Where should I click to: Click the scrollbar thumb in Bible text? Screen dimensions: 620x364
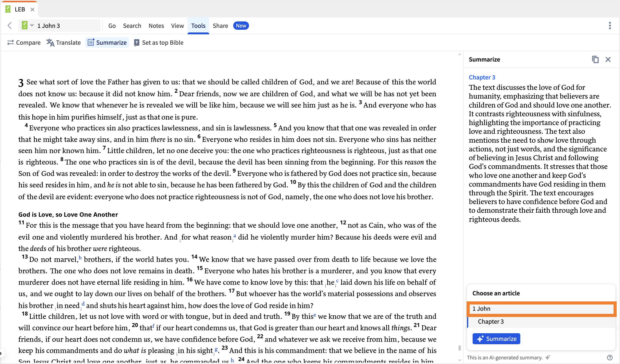[459, 348]
